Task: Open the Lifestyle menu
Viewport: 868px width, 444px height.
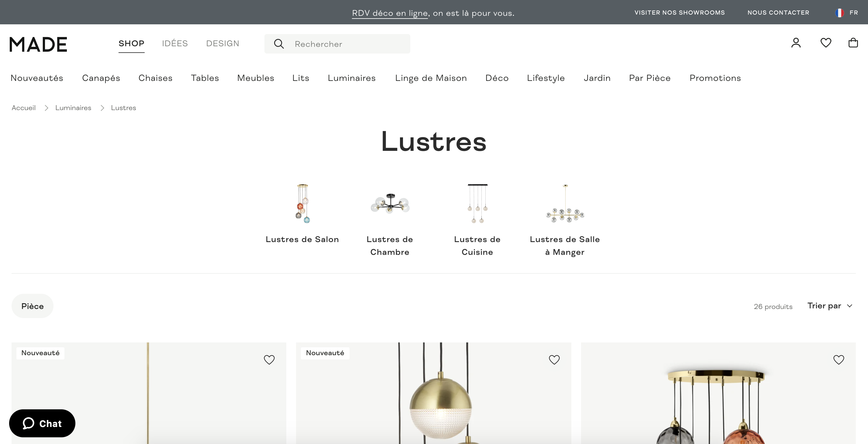Action: [x=546, y=78]
